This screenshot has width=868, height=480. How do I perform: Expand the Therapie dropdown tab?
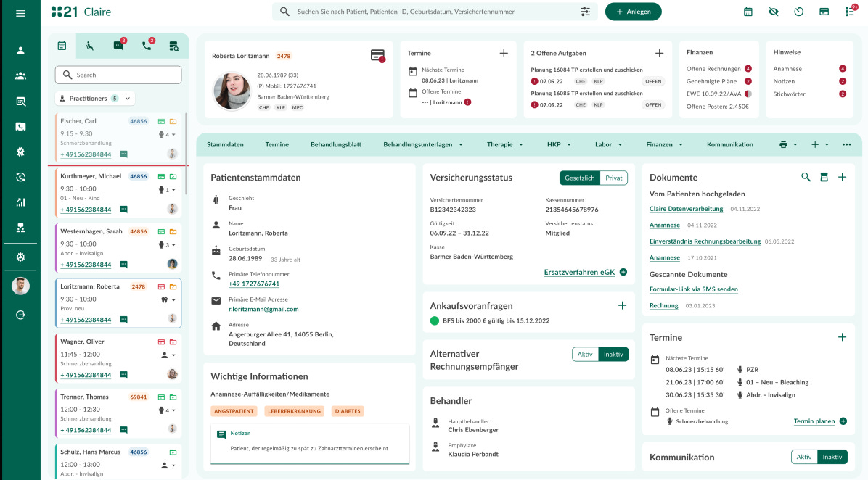click(x=505, y=144)
